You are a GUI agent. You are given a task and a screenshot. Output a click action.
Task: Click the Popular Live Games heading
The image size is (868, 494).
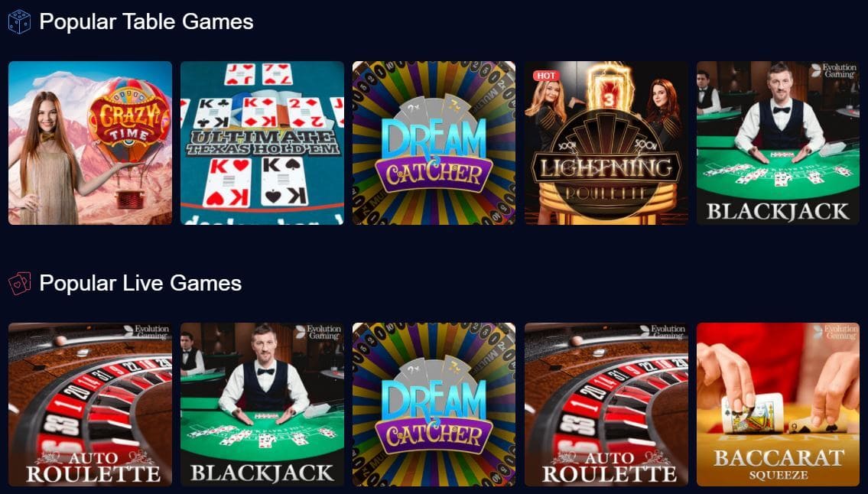pyautogui.click(x=141, y=283)
